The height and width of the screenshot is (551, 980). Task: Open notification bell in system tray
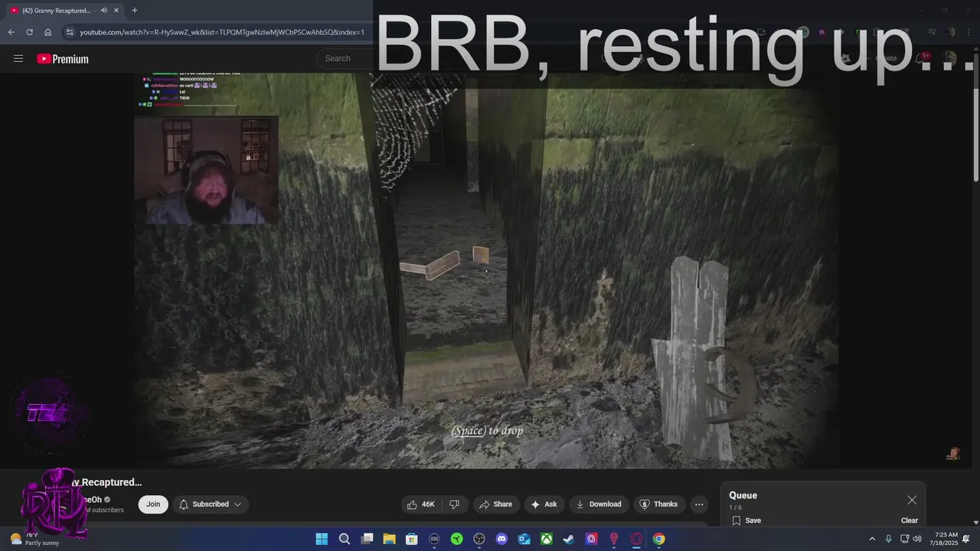967,539
